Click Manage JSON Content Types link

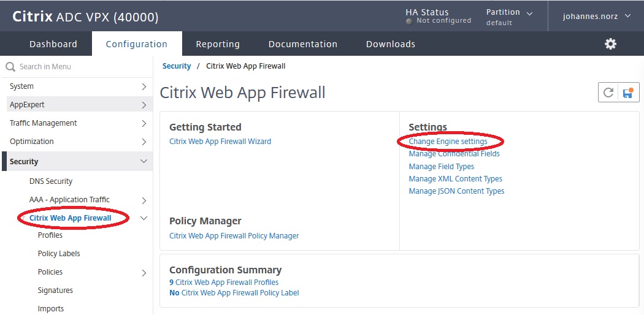[456, 191]
